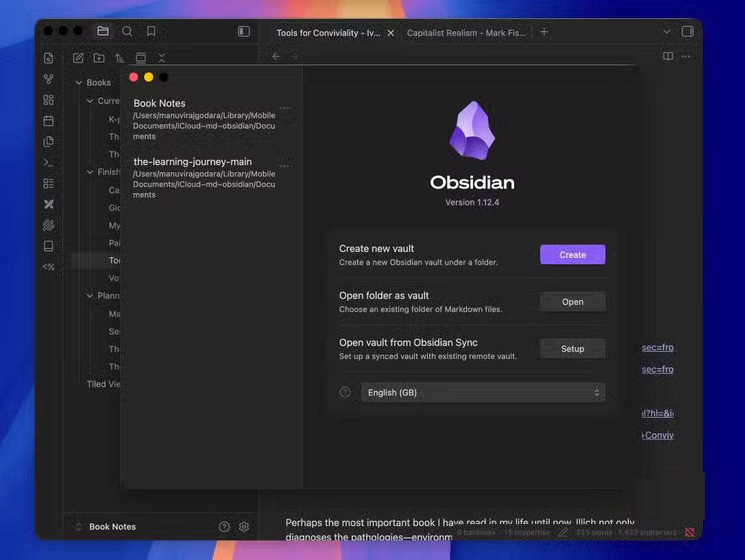The height and width of the screenshot is (560, 745).
Task: Open the bookmarks icon
Action: point(151,31)
